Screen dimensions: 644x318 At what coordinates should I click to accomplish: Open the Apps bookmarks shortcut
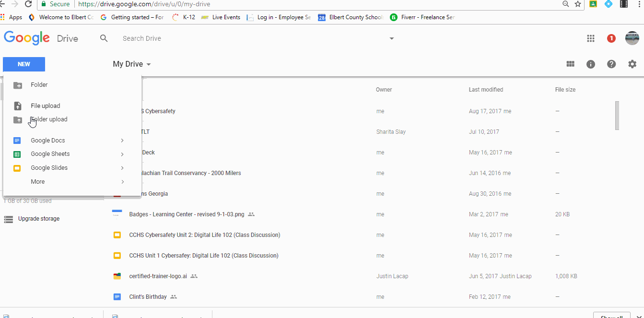[12, 17]
